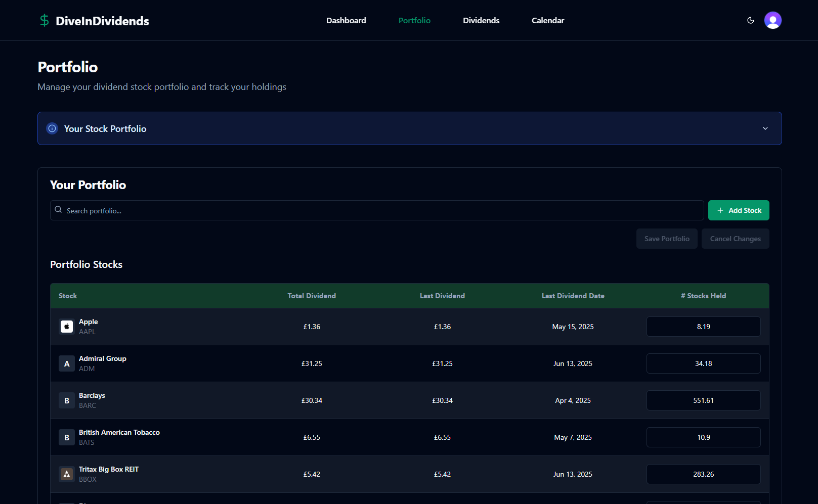818x504 pixels.
Task: Click the Portfolio Stocks heading
Action: (87, 264)
